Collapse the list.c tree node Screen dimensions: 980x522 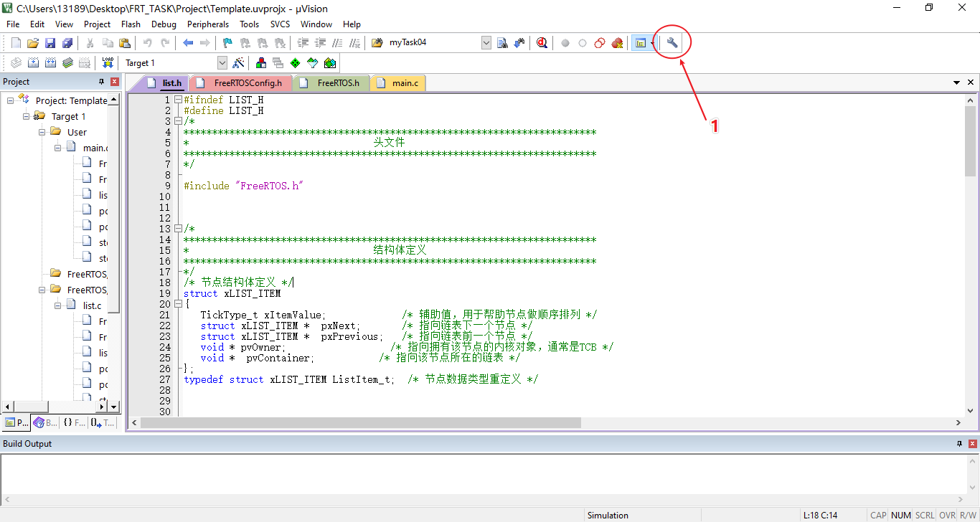point(58,305)
